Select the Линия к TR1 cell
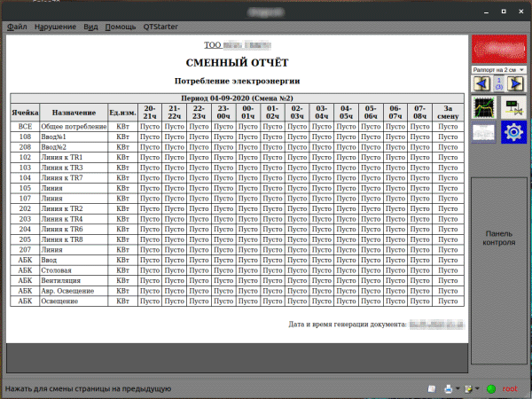The image size is (532, 399). [x=74, y=158]
